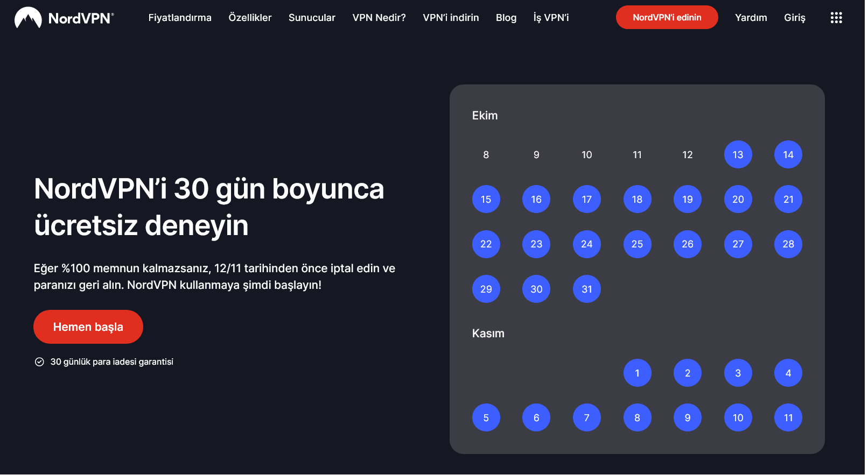Choose October 29 date circle
This screenshot has width=868, height=475.
click(x=486, y=289)
